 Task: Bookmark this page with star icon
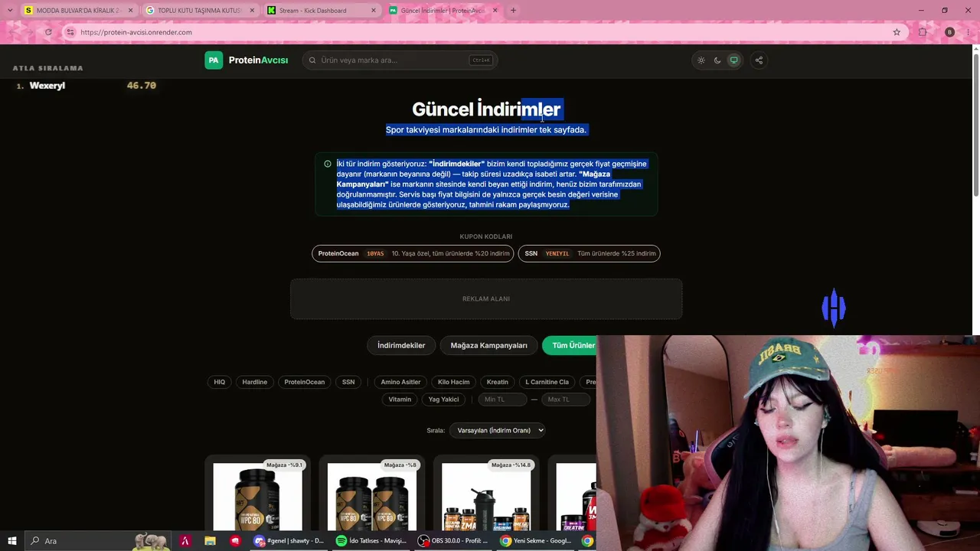pyautogui.click(x=897, y=32)
